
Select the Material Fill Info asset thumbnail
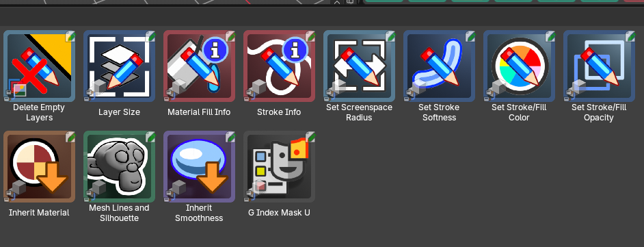pyautogui.click(x=199, y=66)
